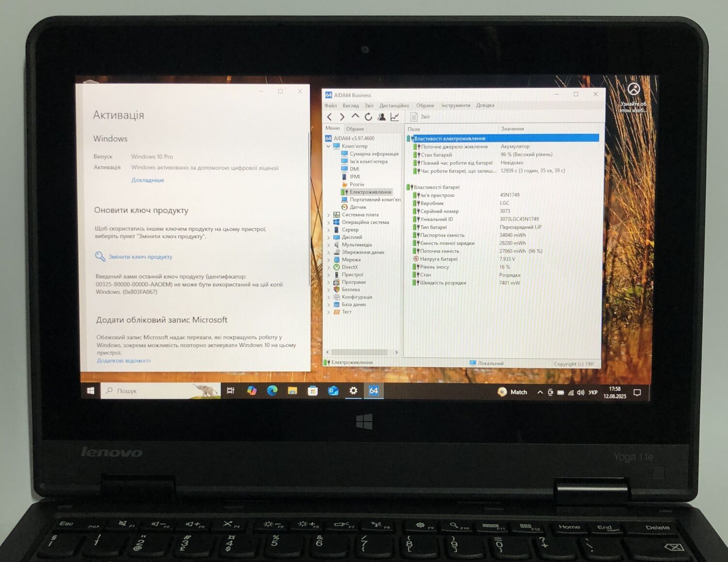Switch to the Обране tab
Viewport: 728px width, 562px height.
(355, 129)
